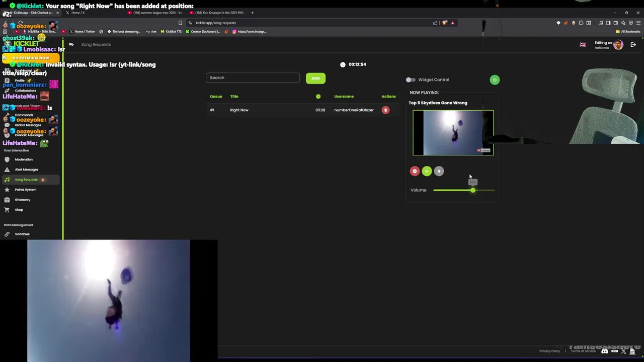Open Shop in the sidebar
644x362 pixels.
tap(19, 210)
